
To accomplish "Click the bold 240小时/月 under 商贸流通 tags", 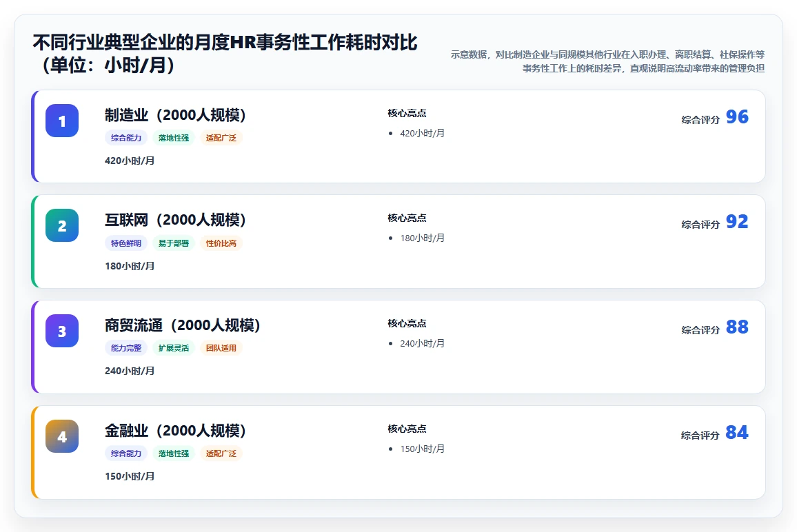I will point(130,371).
